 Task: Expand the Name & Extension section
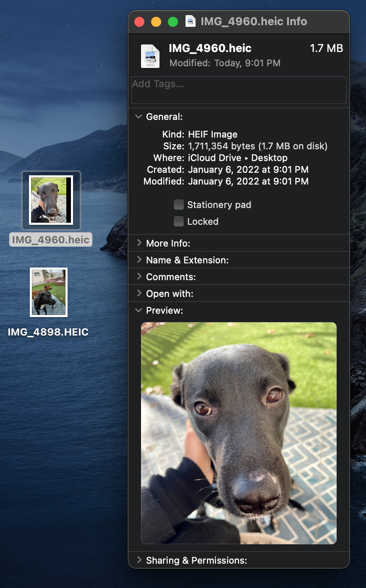(x=139, y=260)
